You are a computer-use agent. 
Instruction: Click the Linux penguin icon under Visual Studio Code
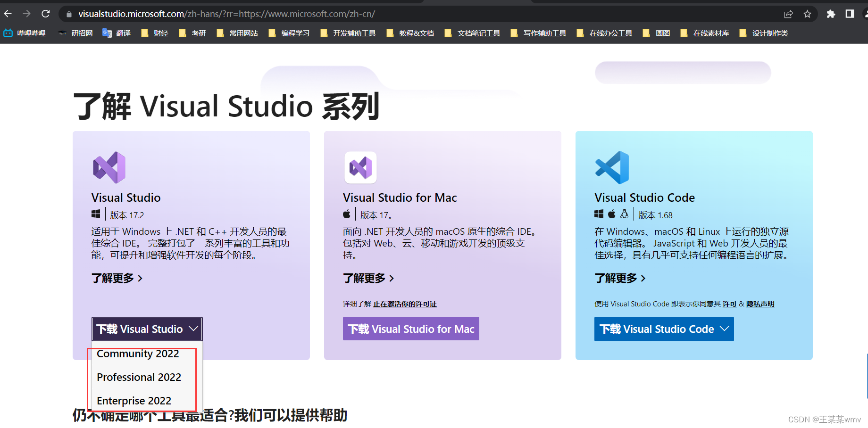coord(625,214)
